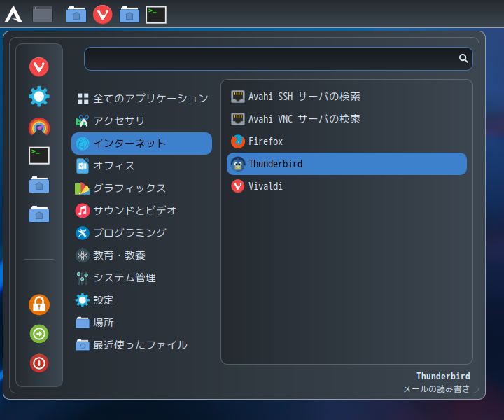Open the terminal from the top panel

pos(156,15)
